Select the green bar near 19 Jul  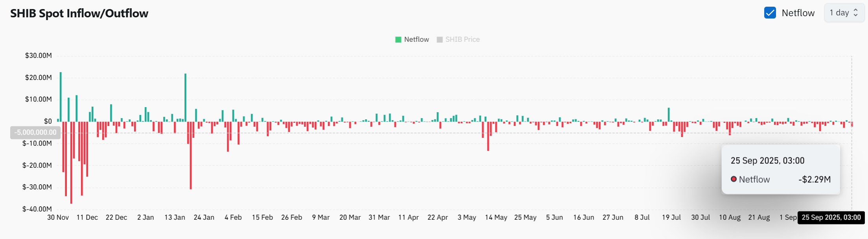click(669, 115)
